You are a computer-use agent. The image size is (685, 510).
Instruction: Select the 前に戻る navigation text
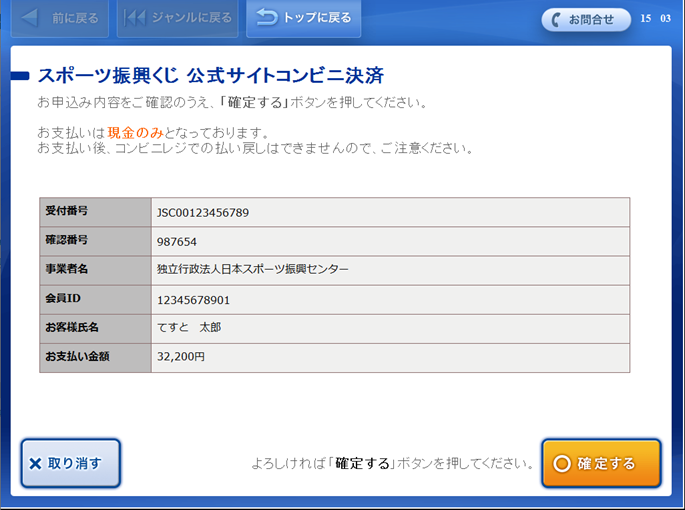coord(76,18)
